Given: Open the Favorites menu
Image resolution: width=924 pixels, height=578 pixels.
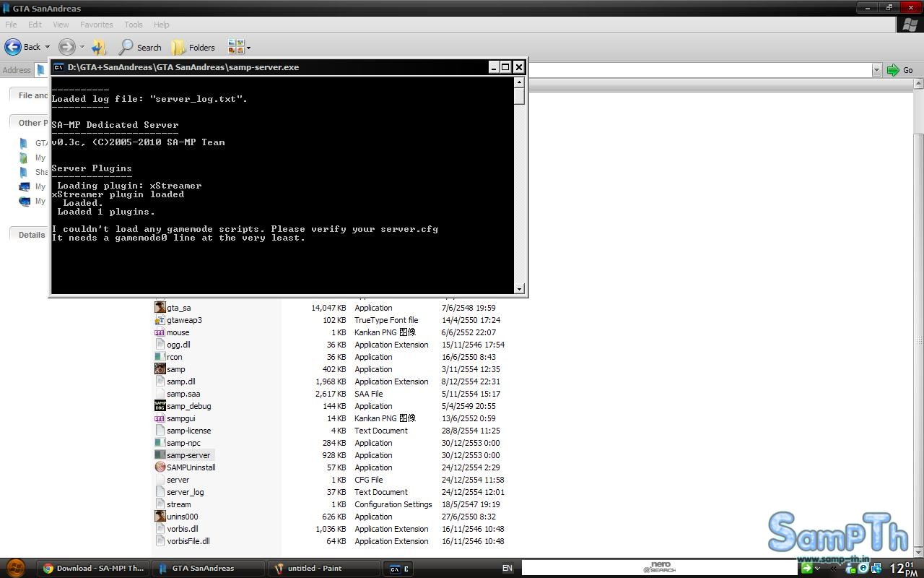Looking at the screenshot, I should click(96, 25).
